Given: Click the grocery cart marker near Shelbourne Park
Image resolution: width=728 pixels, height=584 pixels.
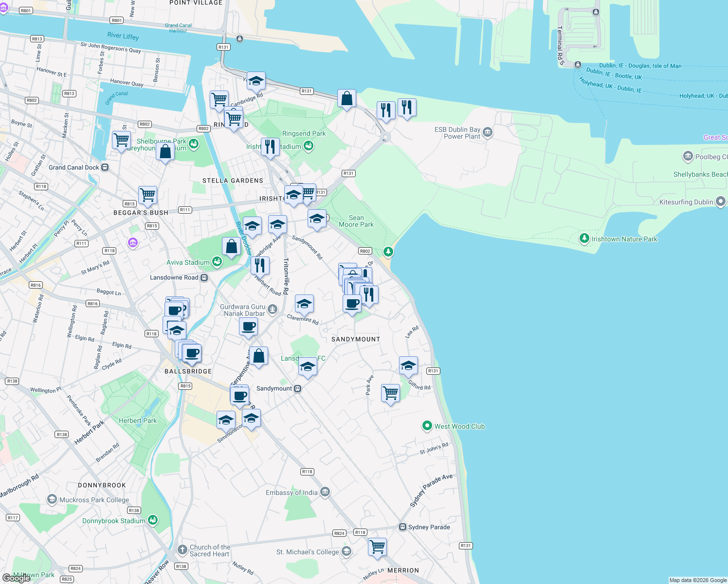Looking at the screenshot, I should click(x=121, y=140).
